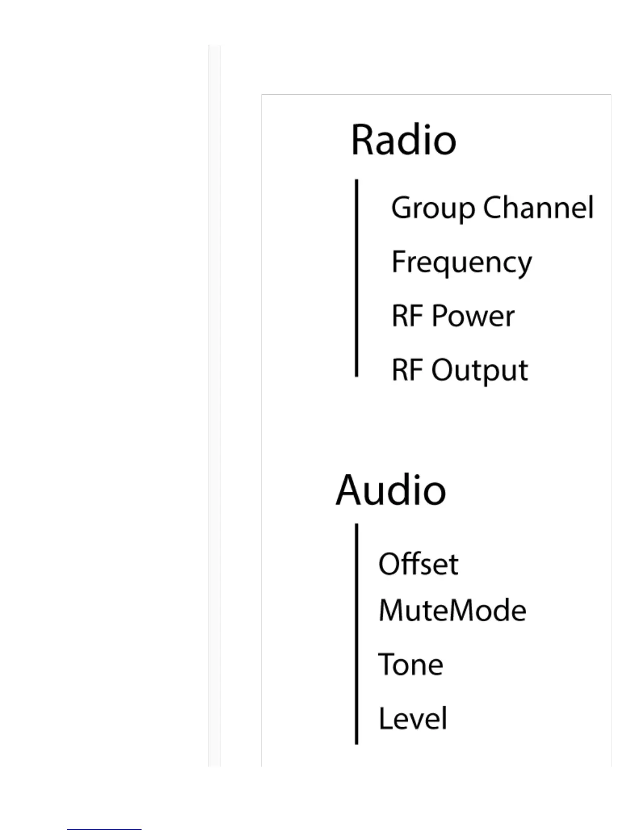Choose Level in the Audio menu

pos(412,718)
